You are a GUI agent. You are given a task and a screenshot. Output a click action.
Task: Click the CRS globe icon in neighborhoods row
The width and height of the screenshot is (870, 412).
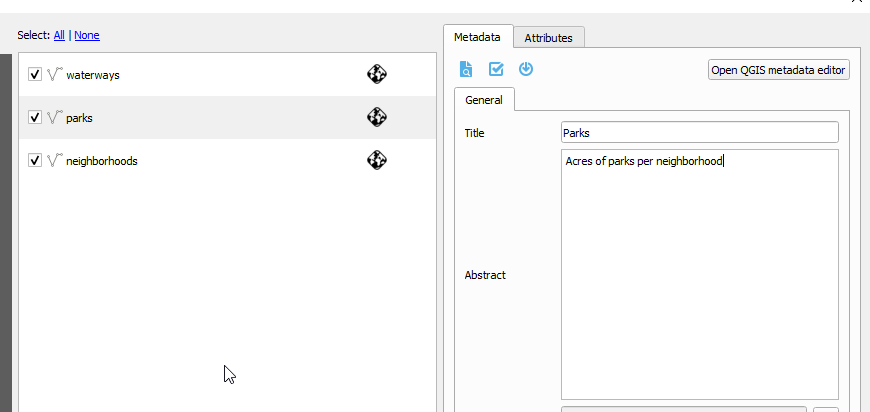376,159
